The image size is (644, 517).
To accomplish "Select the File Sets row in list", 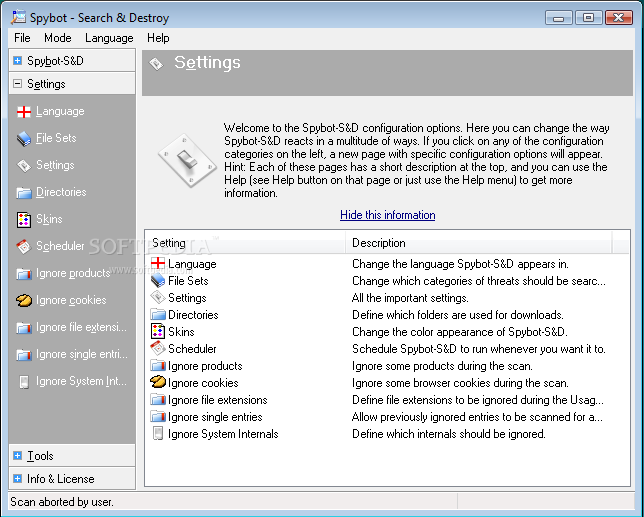I will [387, 281].
